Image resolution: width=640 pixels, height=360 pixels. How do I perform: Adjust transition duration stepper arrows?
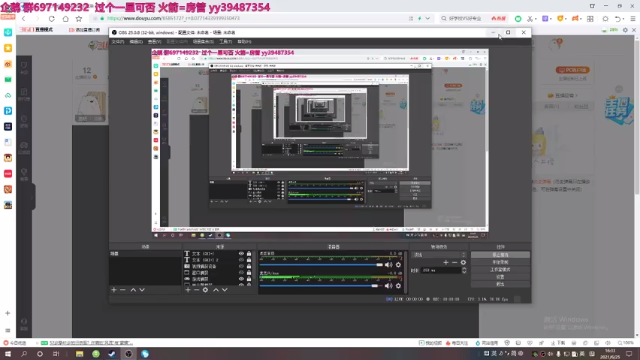point(464,270)
